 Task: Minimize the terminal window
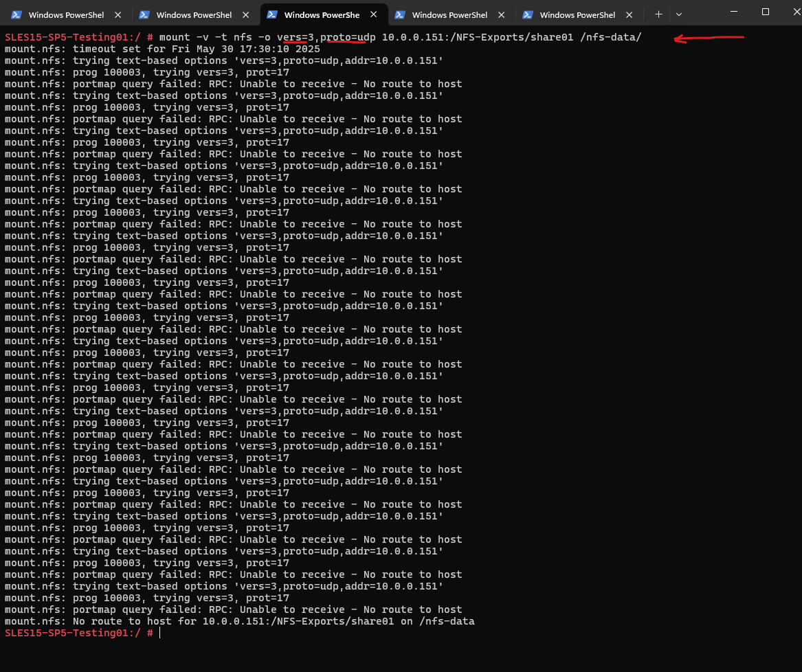click(734, 11)
